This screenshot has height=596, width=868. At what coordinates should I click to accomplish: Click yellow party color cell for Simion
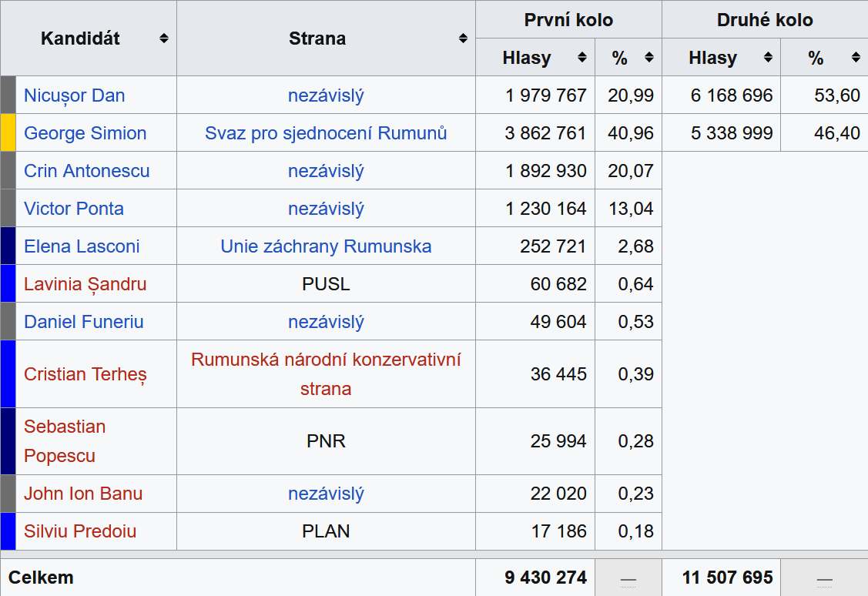tap(8, 132)
